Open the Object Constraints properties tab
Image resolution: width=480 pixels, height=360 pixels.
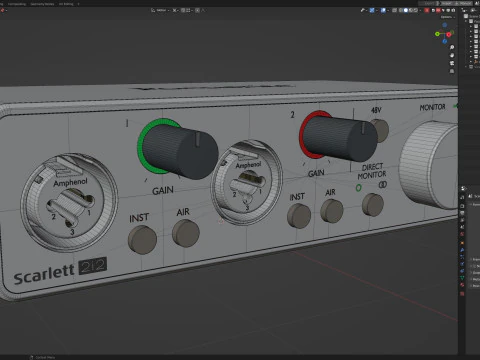tap(462, 271)
